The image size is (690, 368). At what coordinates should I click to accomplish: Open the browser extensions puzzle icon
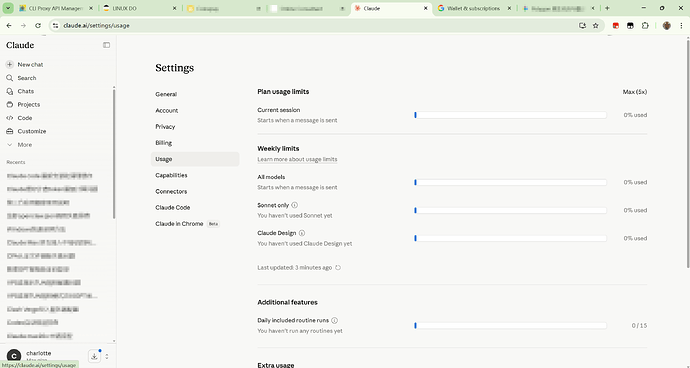(x=645, y=26)
